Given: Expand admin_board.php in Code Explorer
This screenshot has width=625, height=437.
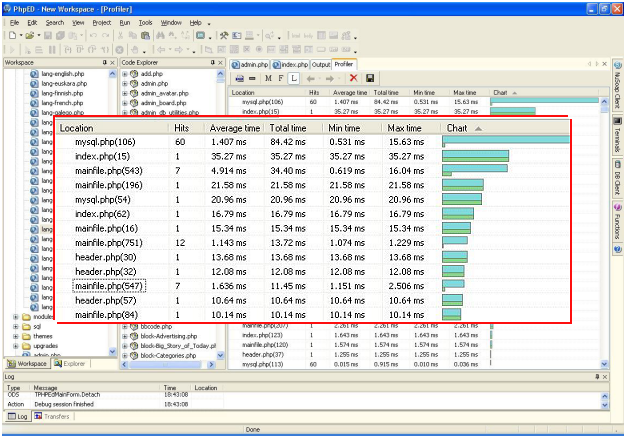Looking at the screenshot, I should 125,103.
